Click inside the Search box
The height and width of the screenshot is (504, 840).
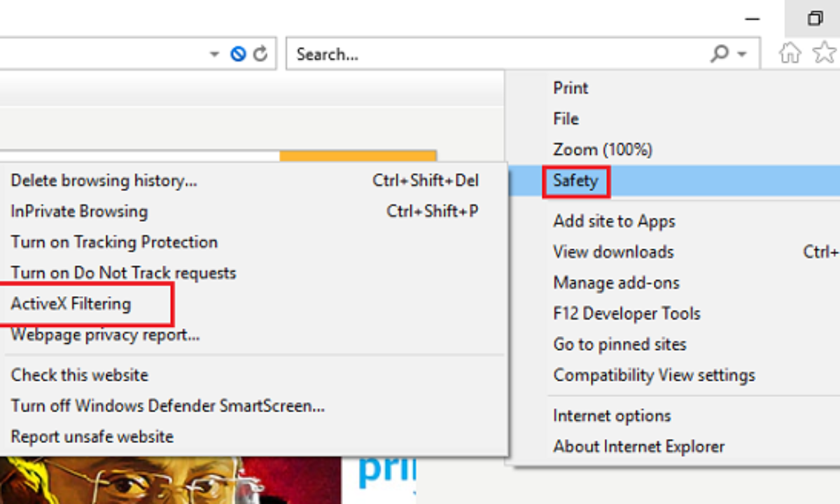(x=490, y=54)
